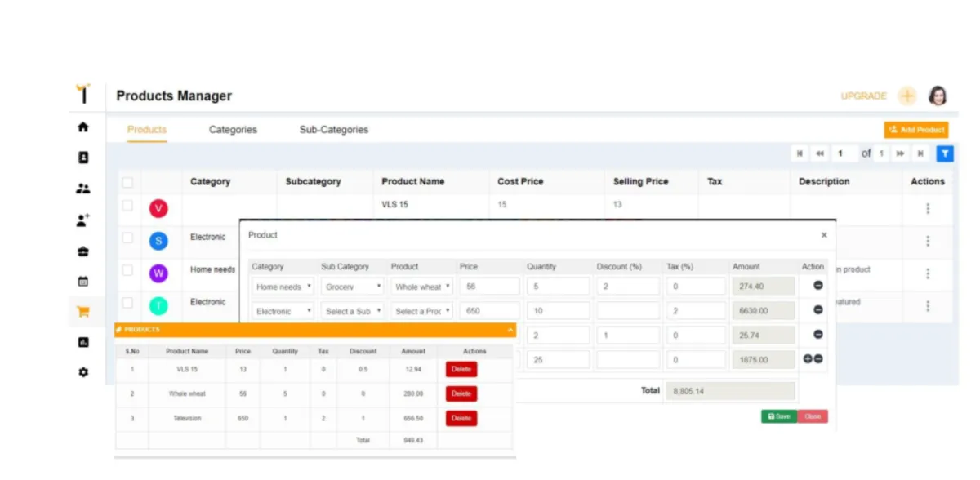Click the UPGRADE link

click(x=864, y=96)
